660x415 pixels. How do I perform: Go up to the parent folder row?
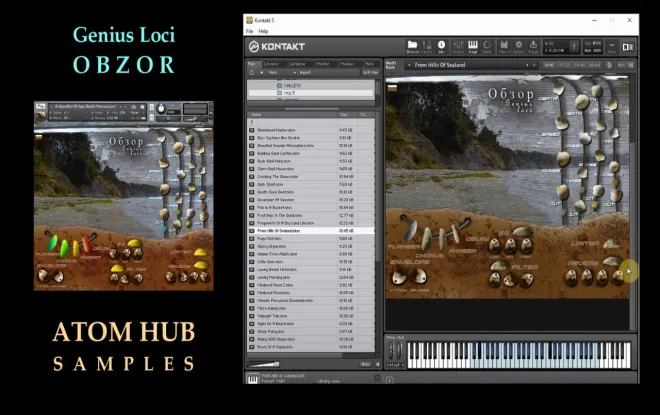[x=310, y=122]
